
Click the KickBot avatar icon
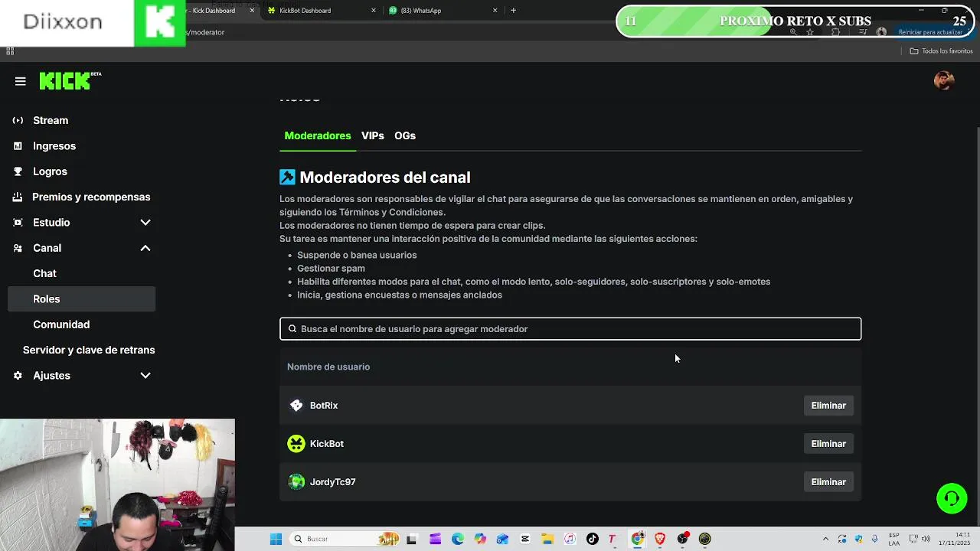click(x=296, y=444)
